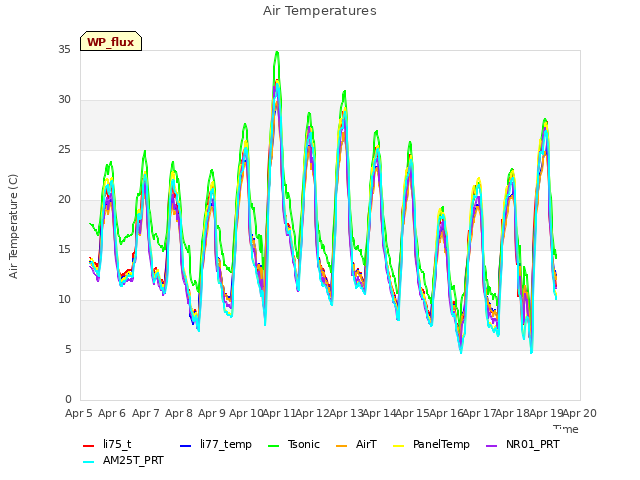Screen dimensions: 640x480
Task: Click the 5 y-axis tick label
Action: point(68,350)
